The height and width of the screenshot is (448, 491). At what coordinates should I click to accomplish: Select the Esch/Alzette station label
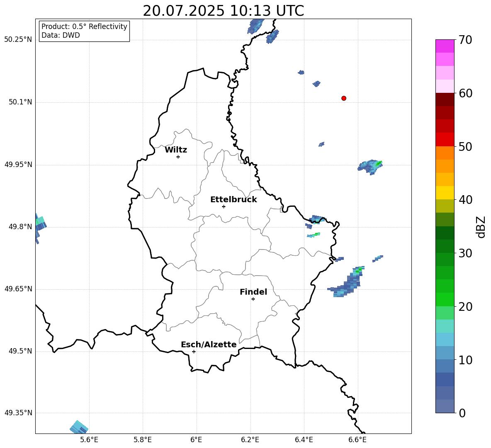pos(209,344)
